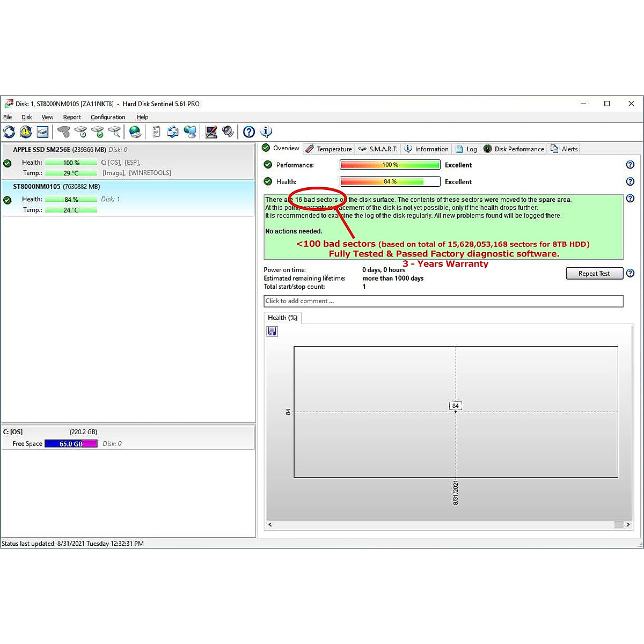
Task: Click the help icon next to Performance bar
Action: point(630,165)
